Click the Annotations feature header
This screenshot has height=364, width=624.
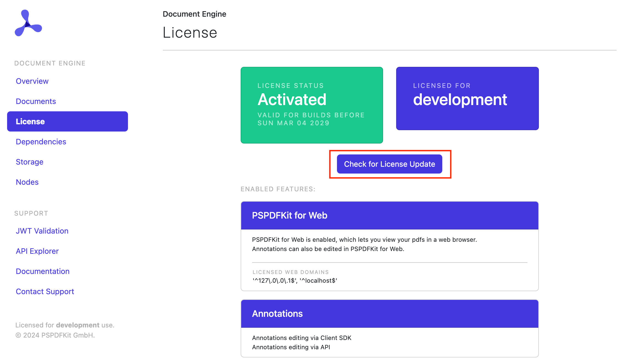[277, 314]
